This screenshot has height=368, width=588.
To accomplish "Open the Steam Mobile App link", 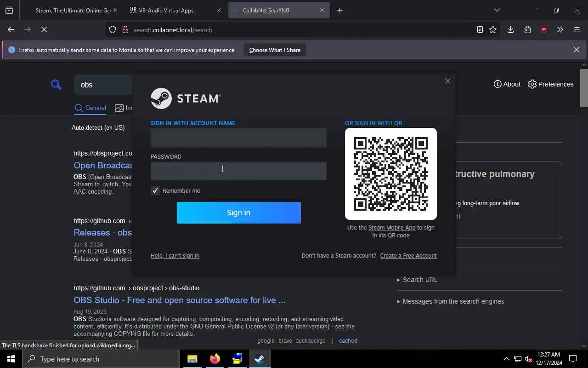I will click(x=392, y=227).
